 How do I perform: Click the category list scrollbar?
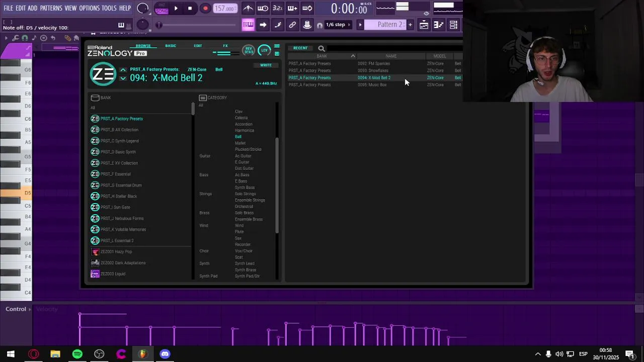point(277,185)
